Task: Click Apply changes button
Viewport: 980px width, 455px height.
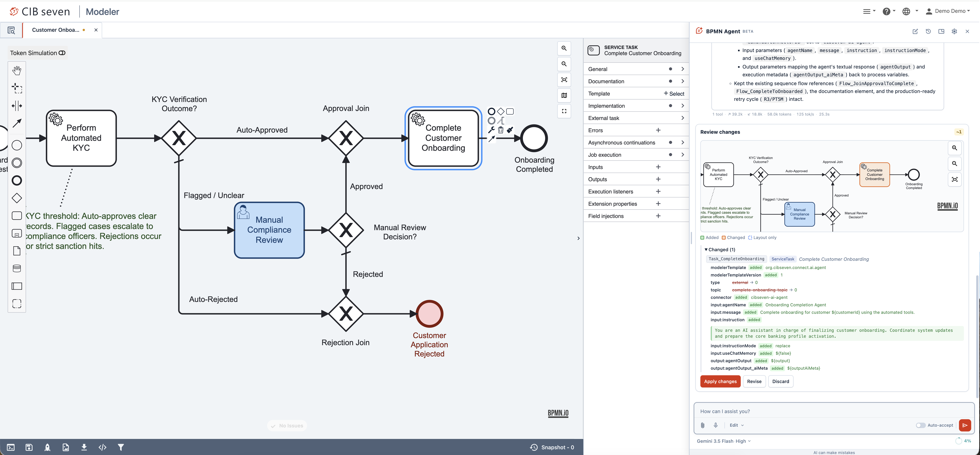Action: [x=720, y=382]
